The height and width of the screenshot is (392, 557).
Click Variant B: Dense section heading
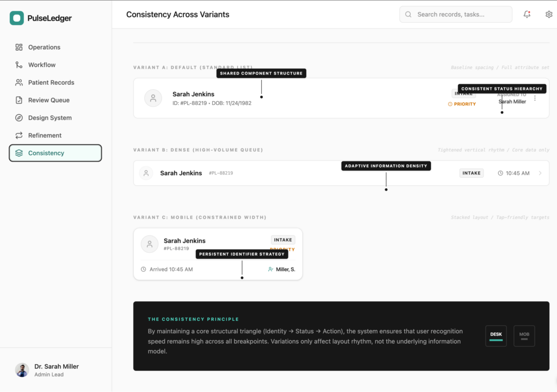click(198, 150)
